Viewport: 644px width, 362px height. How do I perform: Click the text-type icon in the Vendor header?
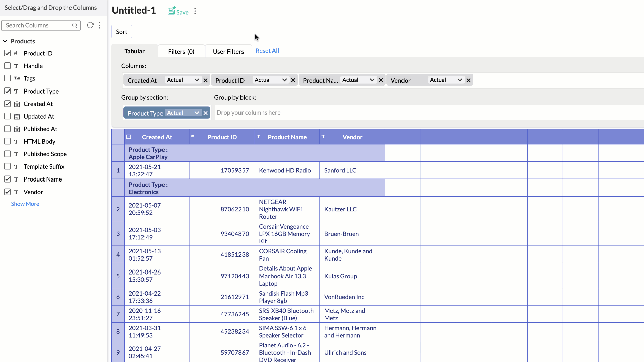323,136
